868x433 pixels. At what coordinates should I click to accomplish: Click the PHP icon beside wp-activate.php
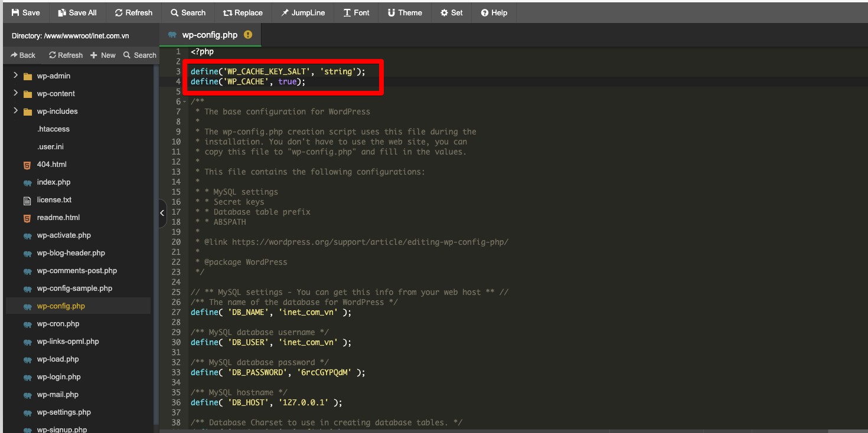coord(27,235)
